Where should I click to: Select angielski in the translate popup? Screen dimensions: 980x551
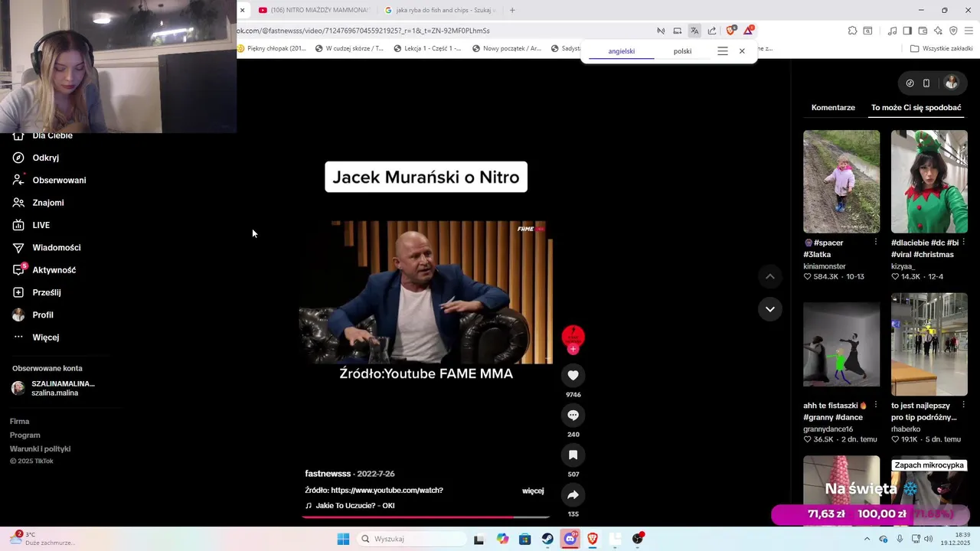click(622, 51)
